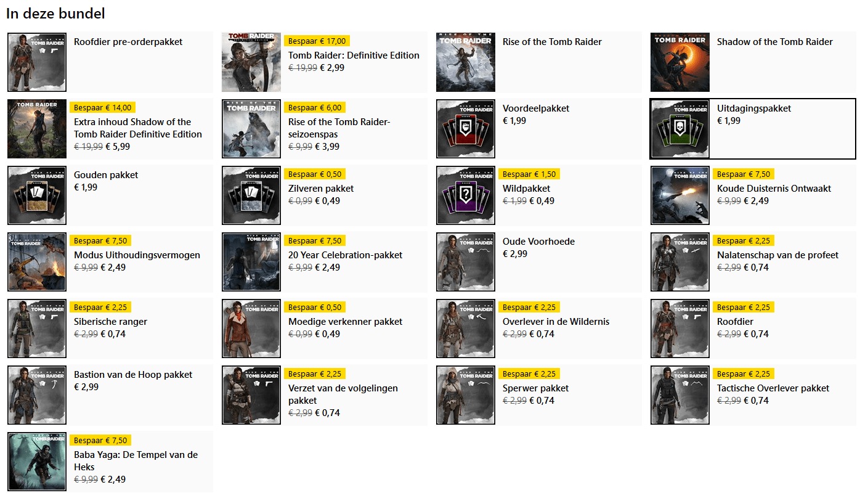Viewport: 868px width, 498px height.
Task: Select Roofdier outfit pack image
Action: coord(680,329)
